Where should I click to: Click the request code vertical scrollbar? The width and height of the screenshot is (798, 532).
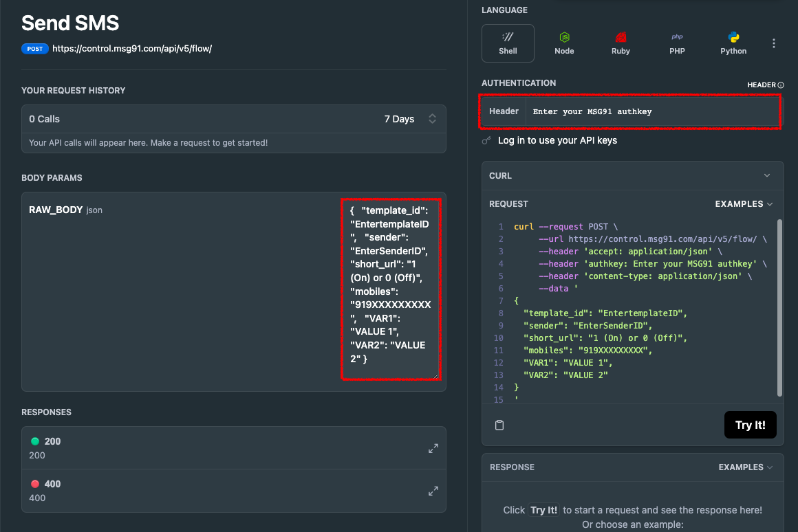click(779, 308)
